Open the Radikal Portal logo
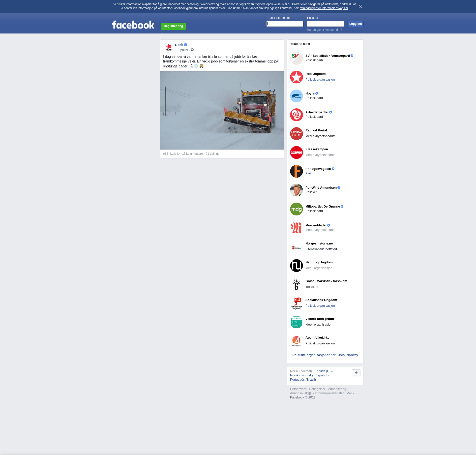 click(x=297, y=134)
